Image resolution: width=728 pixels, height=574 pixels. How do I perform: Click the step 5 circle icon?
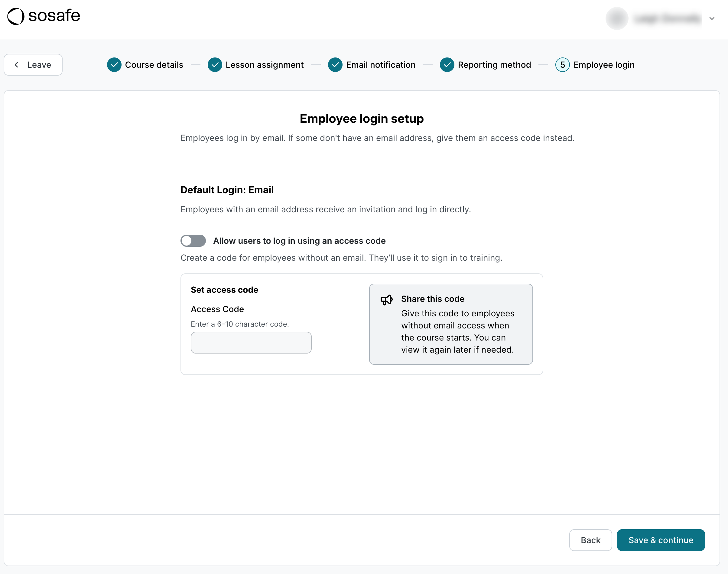(562, 65)
